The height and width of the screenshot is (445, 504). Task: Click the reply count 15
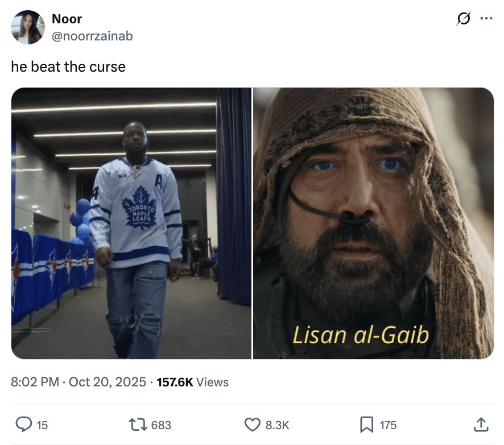[42, 425]
